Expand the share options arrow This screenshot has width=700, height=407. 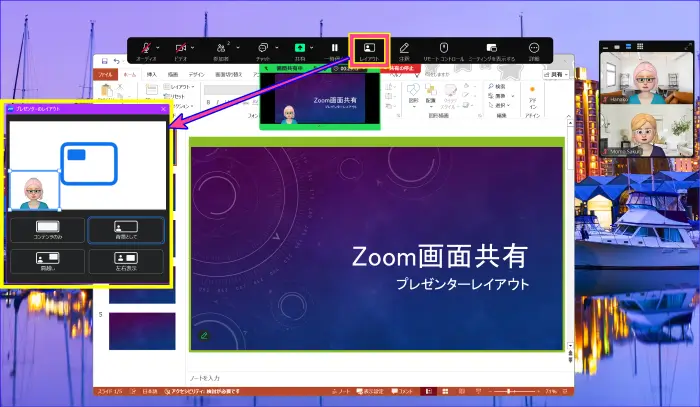tap(312, 47)
